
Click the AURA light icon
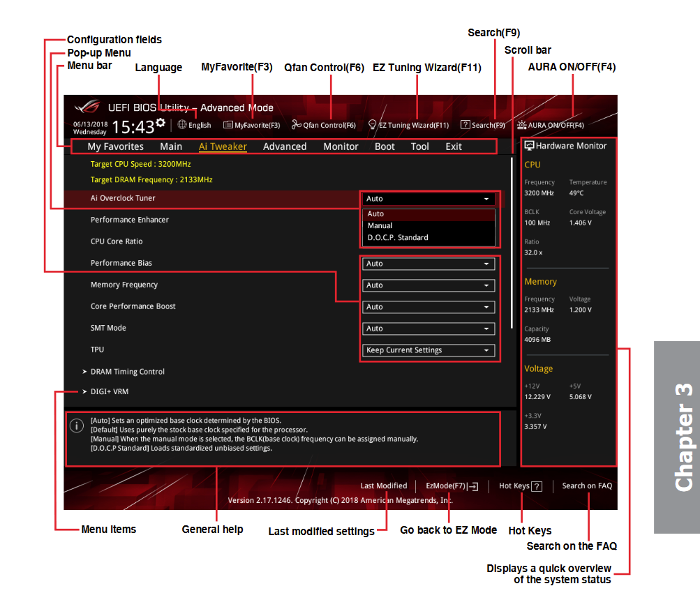coord(521,125)
